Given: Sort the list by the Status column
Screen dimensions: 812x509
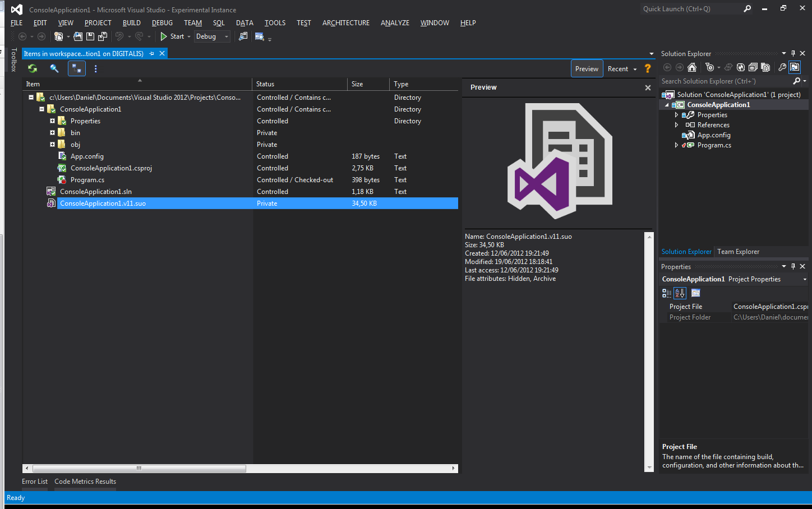Looking at the screenshot, I should click(x=300, y=84).
